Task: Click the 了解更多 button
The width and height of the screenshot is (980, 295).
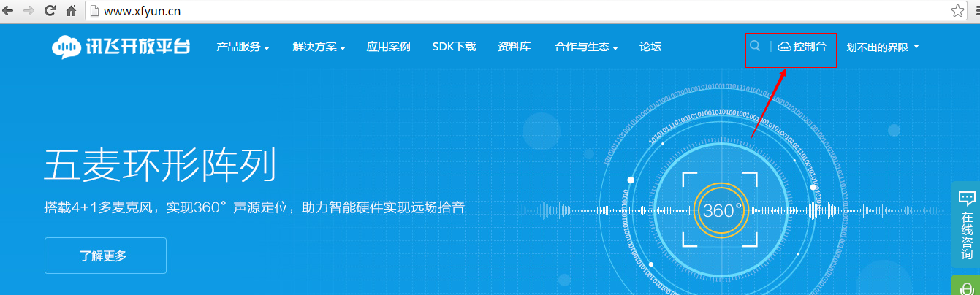Action: tap(105, 256)
